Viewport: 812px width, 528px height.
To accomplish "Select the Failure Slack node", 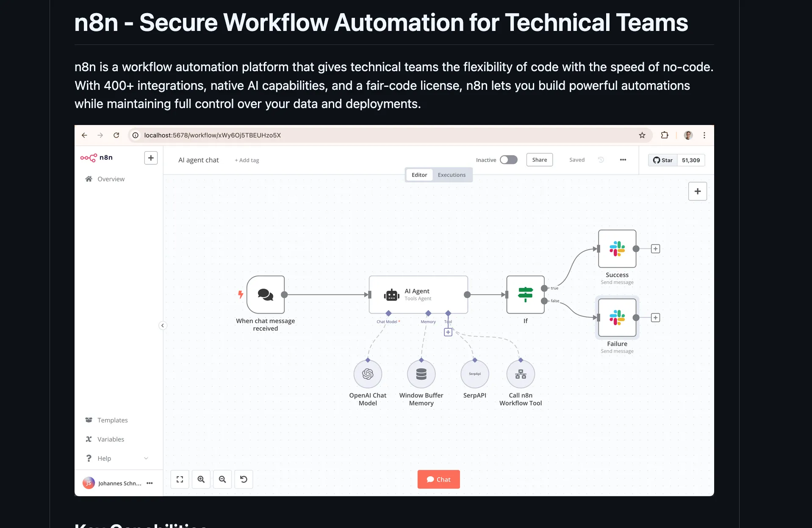I will click(617, 318).
